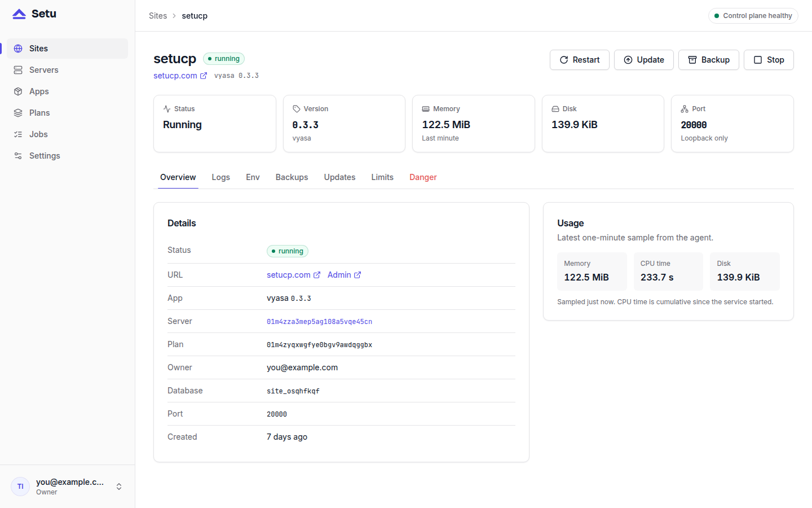Stop the running site
Viewport: 812px width, 508px height.
pos(769,60)
